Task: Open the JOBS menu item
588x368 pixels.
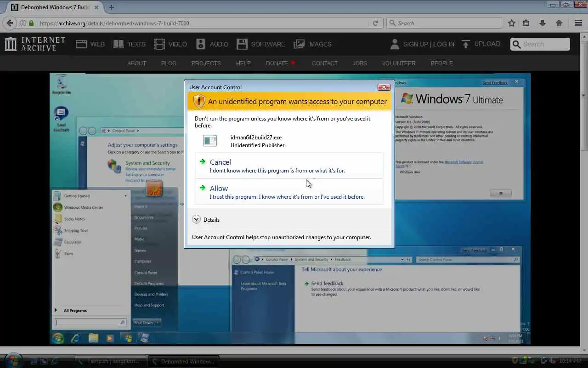Action: click(360, 63)
